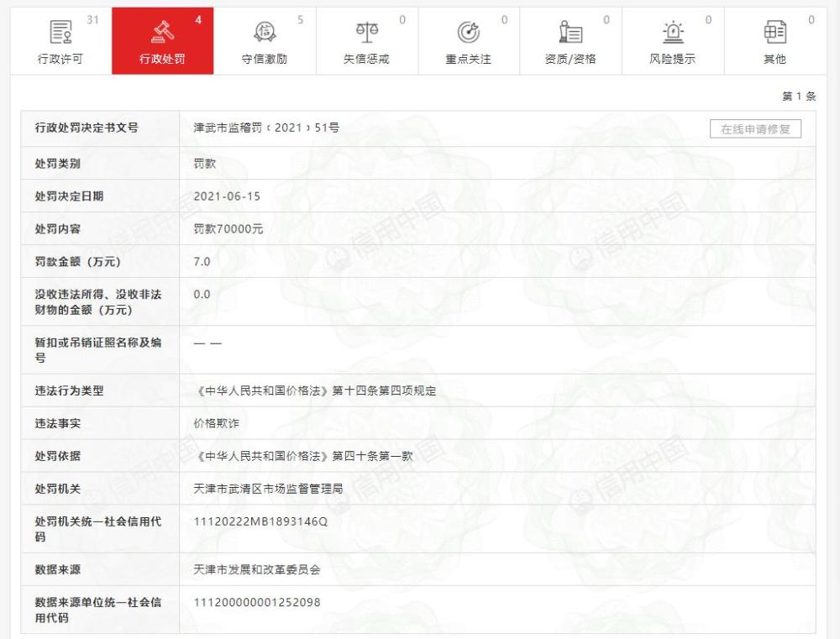
Task: Click the 在线申请修复 button
Action: point(755,129)
